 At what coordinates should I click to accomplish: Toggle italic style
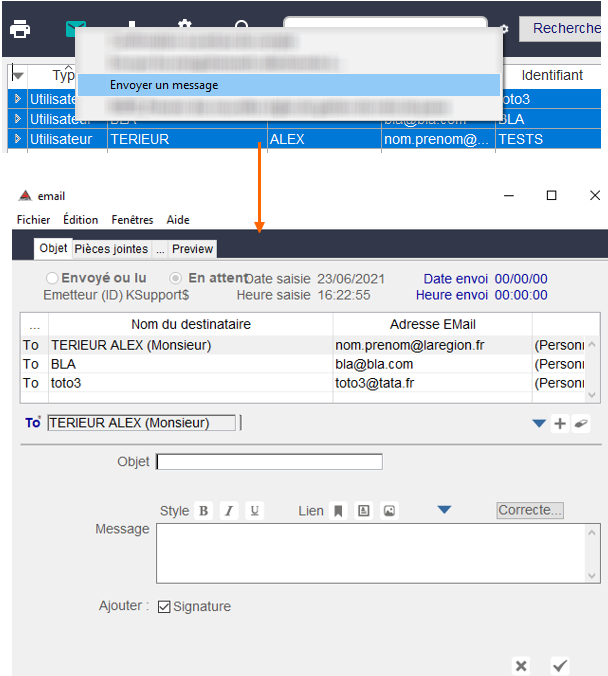point(229,510)
